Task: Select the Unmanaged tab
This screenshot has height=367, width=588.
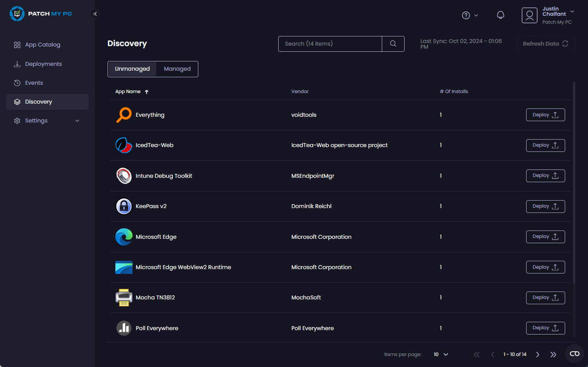Action: pyautogui.click(x=132, y=68)
